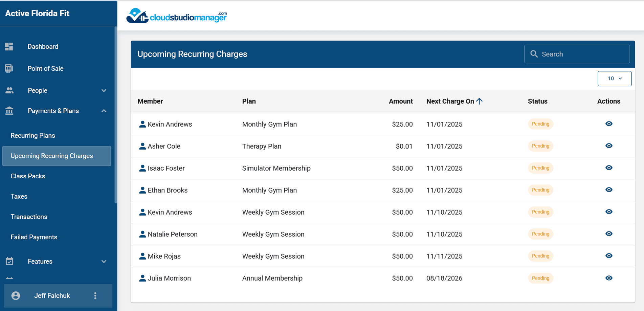Image resolution: width=644 pixels, height=311 pixels.
Task: Click the Point of Sale calculator icon
Action: pyautogui.click(x=9, y=69)
